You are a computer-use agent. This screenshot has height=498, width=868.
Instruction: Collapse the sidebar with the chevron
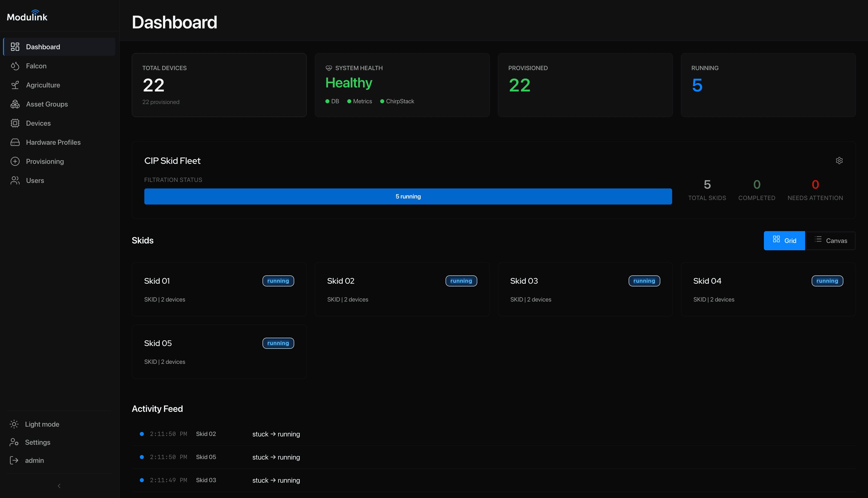pos(59,486)
